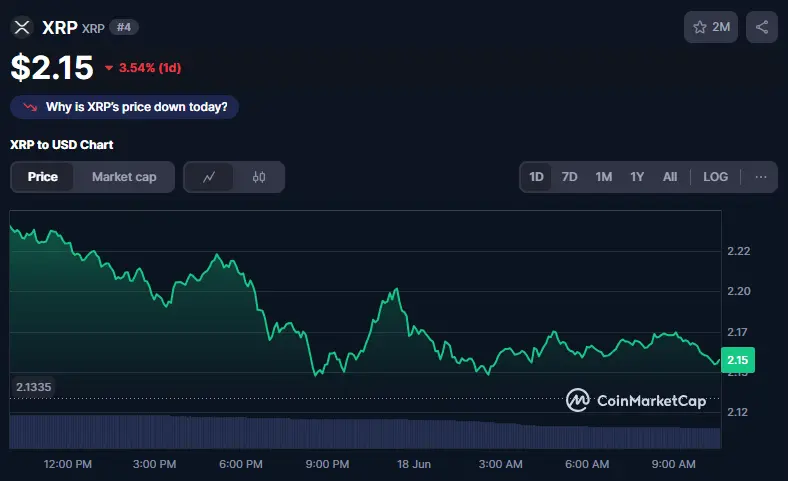
Task: Click the 9:00 AM time axis label
Action: click(673, 464)
